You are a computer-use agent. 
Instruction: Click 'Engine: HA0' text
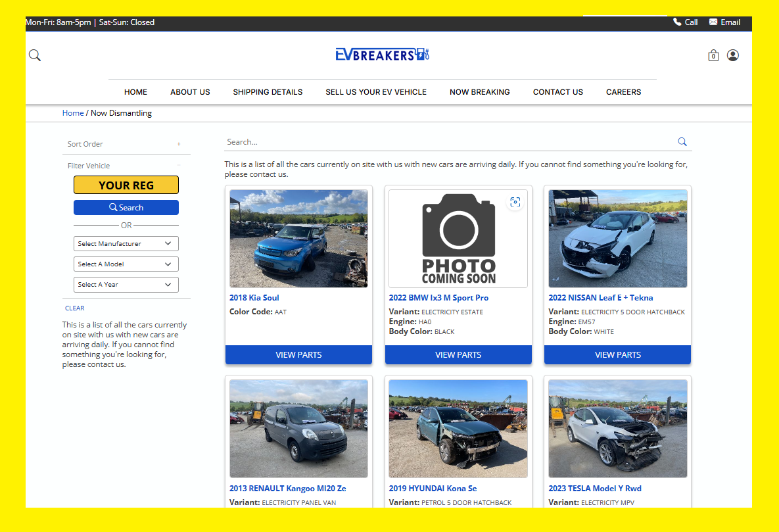[x=410, y=322]
